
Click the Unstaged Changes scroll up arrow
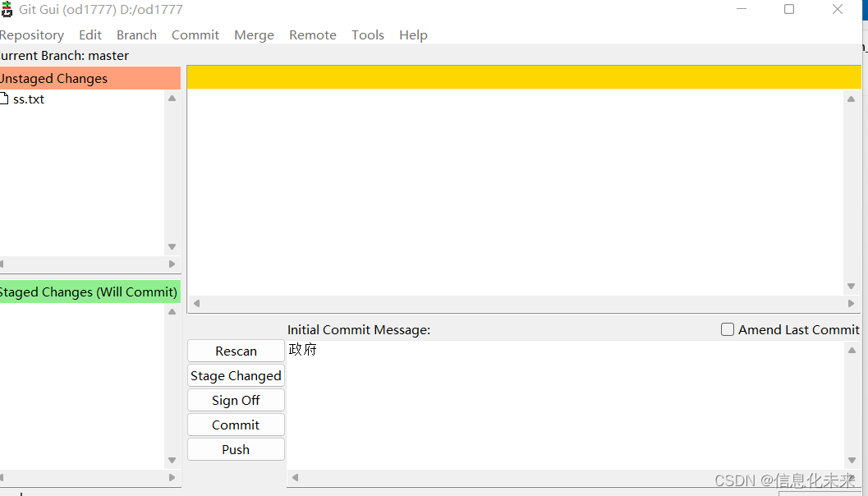point(172,98)
